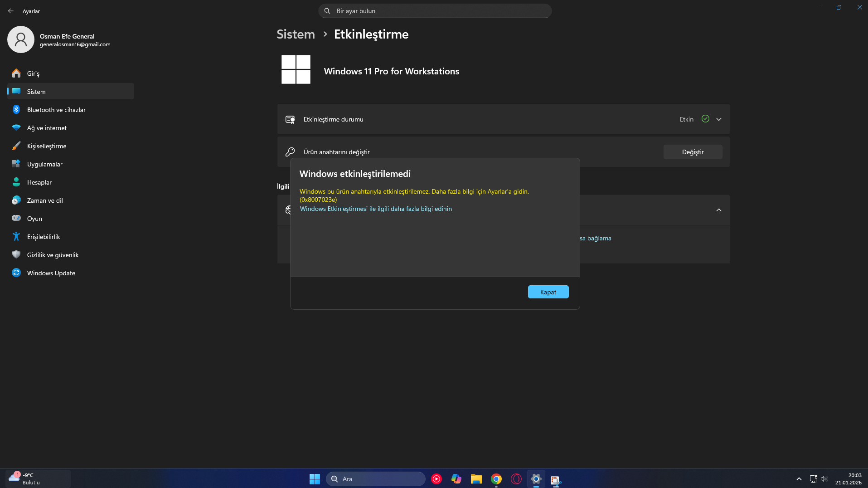Open Gizlilik ve güvenlik settings
The width and height of the screenshot is (868, 488).
71,254
